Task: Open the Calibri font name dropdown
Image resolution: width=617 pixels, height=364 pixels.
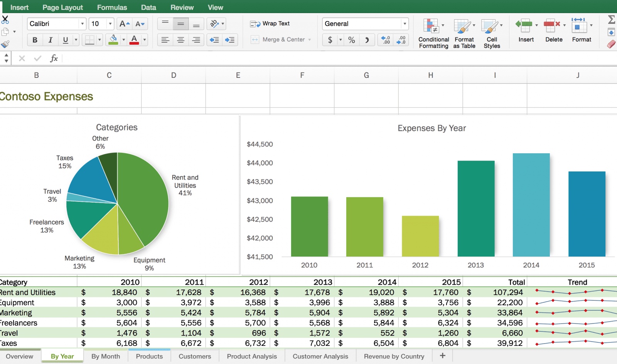Action: [x=82, y=24]
